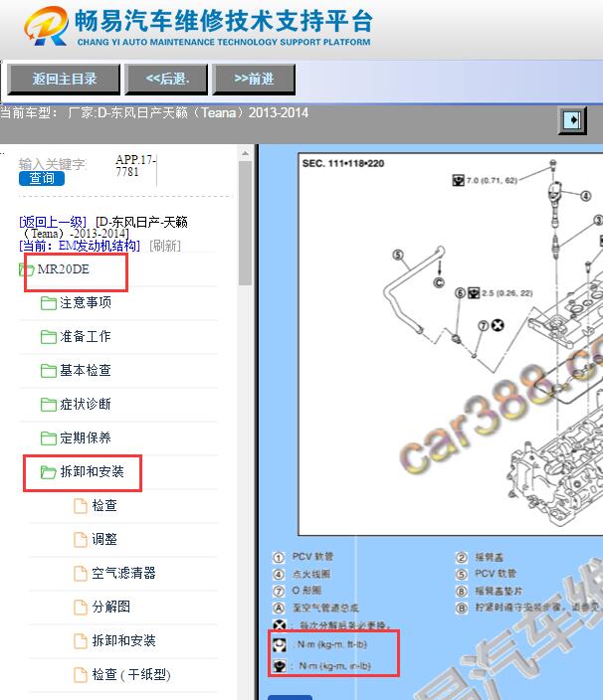This screenshot has width=603, height=700.
Task: Open the 空气滤清器 document
Action: (x=123, y=573)
